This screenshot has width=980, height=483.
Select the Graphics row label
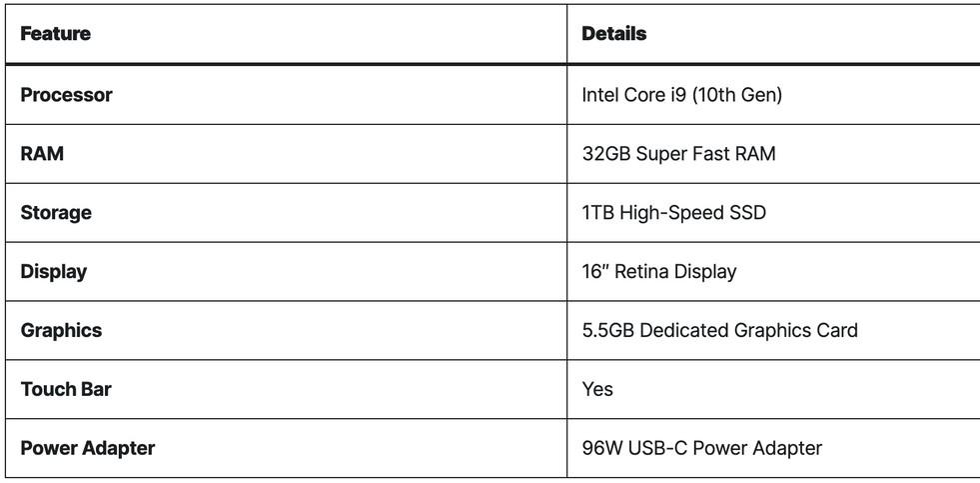tap(61, 330)
